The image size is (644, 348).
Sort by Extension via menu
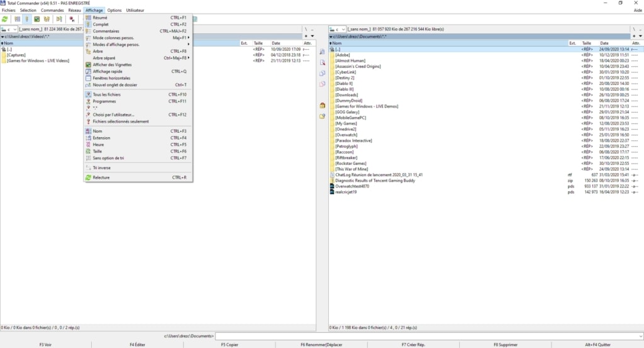(138, 138)
